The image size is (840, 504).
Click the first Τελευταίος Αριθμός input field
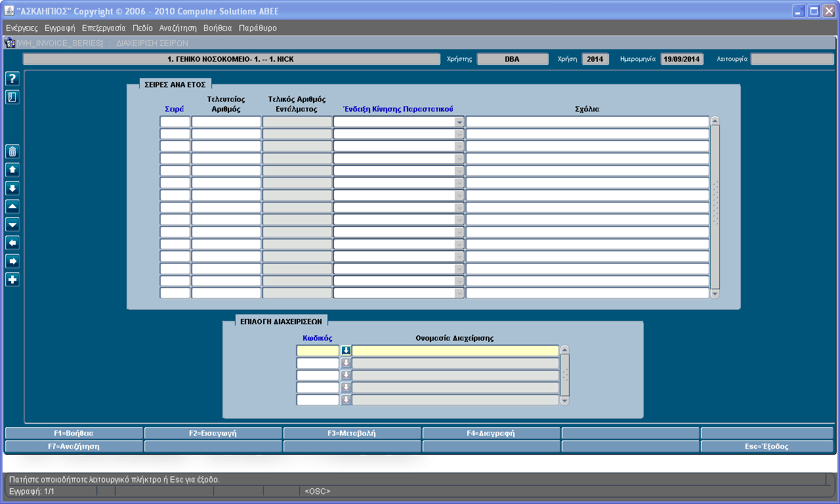click(226, 122)
